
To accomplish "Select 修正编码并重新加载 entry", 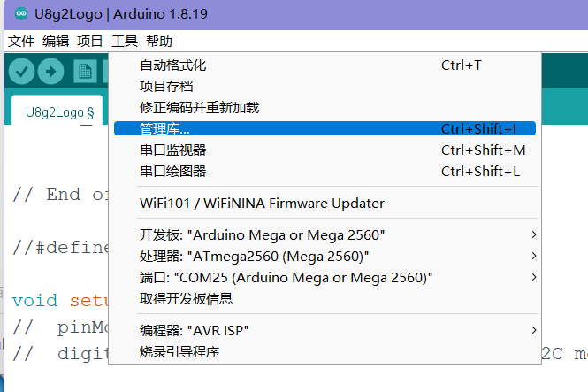I will coord(325,108).
